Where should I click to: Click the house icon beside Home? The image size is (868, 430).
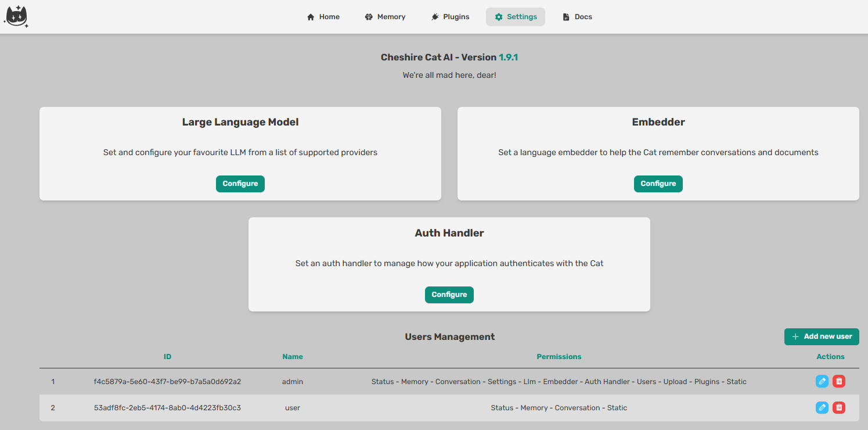(311, 17)
